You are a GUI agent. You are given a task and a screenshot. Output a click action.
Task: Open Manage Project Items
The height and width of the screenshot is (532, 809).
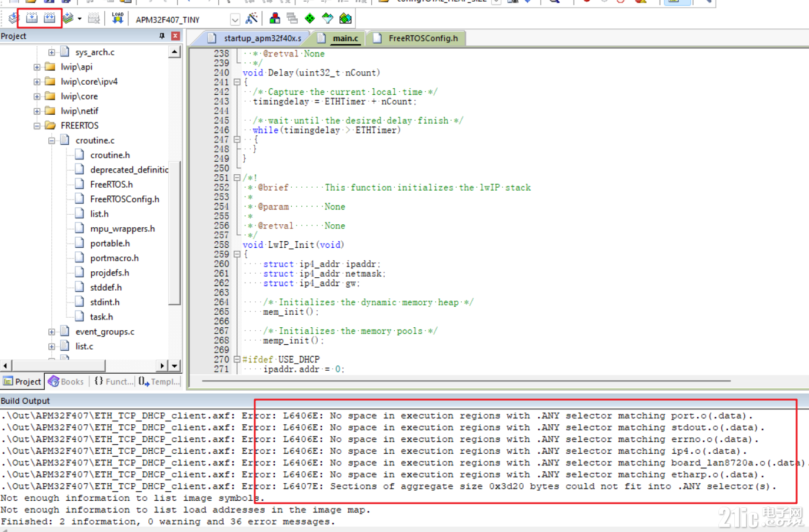coord(274,18)
